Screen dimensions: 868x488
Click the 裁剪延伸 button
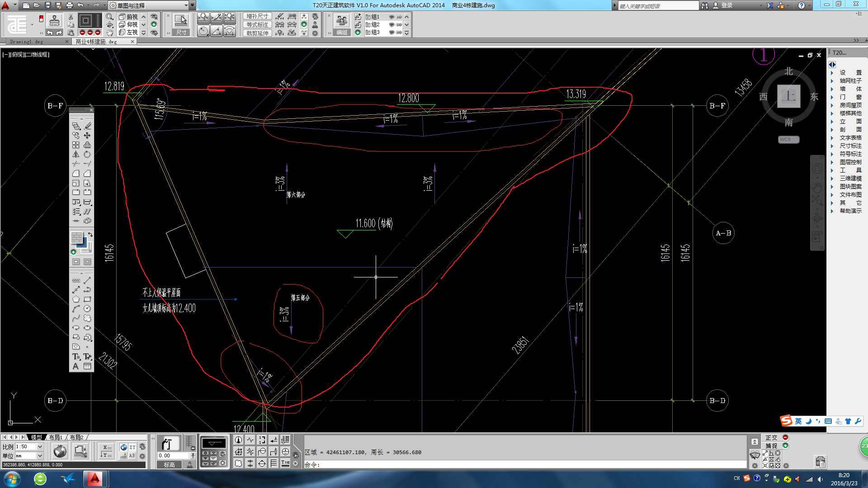[x=258, y=33]
